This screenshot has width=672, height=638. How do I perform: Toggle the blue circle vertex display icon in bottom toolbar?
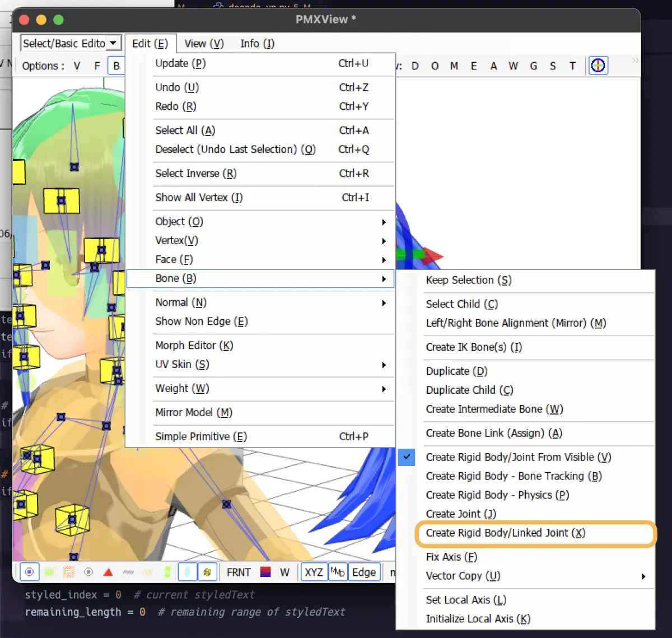point(30,572)
